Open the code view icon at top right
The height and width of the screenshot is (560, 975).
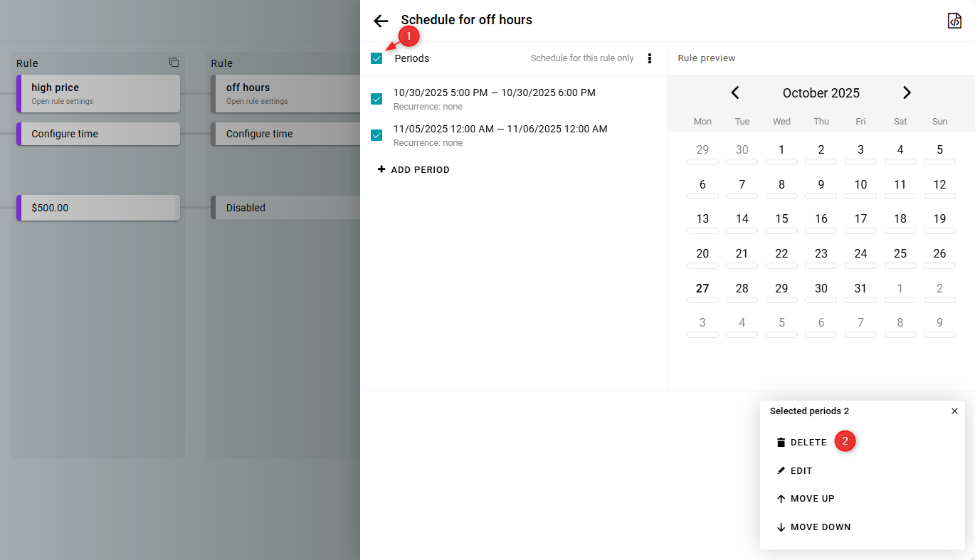click(954, 21)
